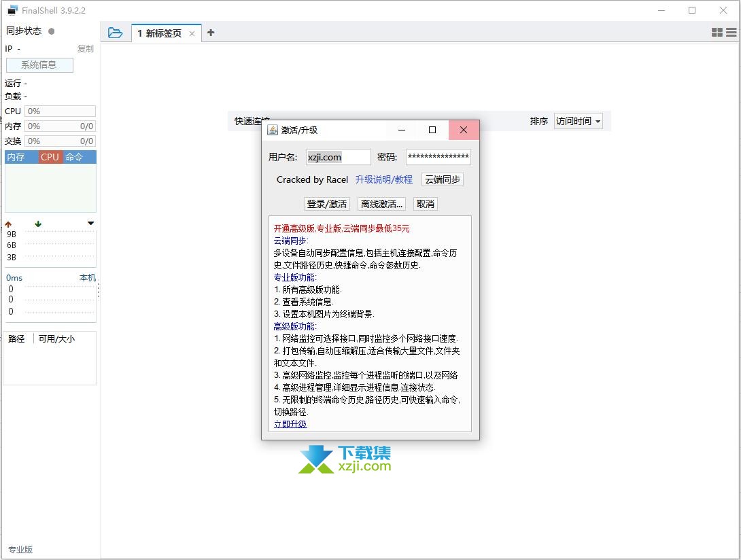Screen dimensions: 741x560
Task: Switch to grid layout view icon
Action: [x=717, y=32]
